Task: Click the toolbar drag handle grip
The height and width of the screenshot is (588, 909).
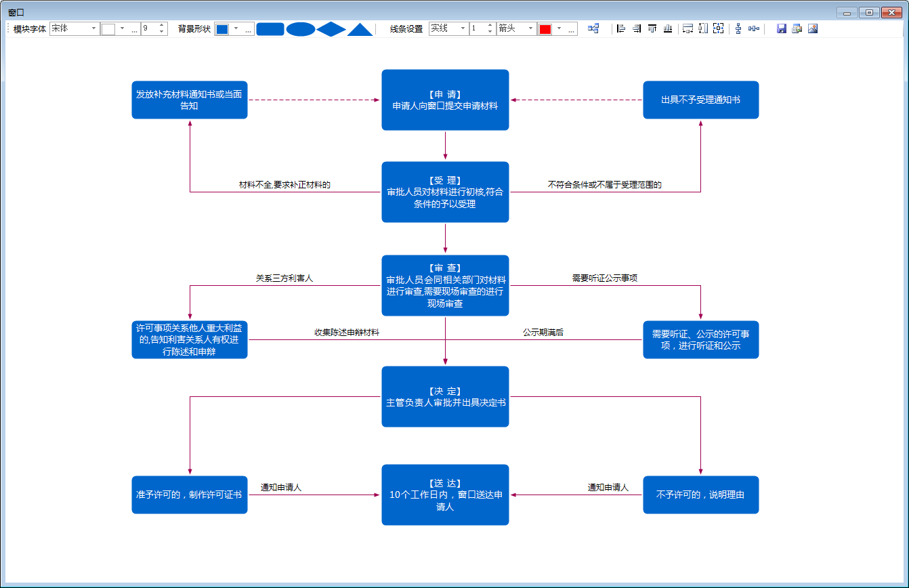Action: (8, 29)
